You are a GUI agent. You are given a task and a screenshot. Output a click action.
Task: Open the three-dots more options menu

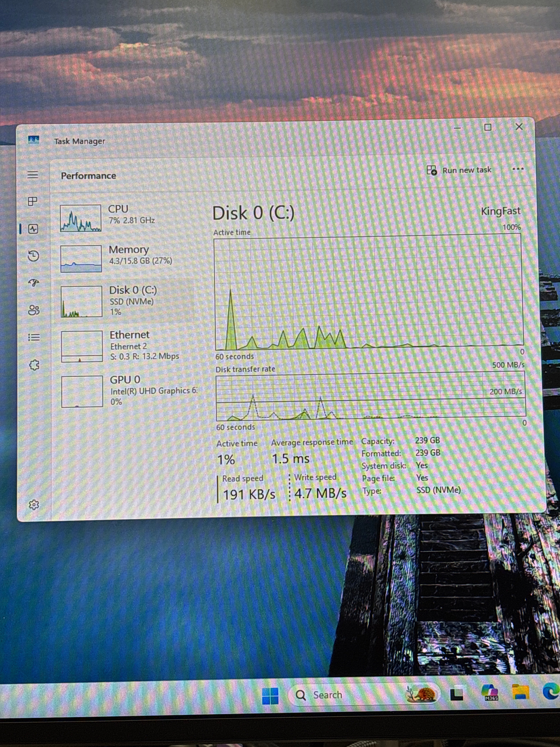pos(518,169)
